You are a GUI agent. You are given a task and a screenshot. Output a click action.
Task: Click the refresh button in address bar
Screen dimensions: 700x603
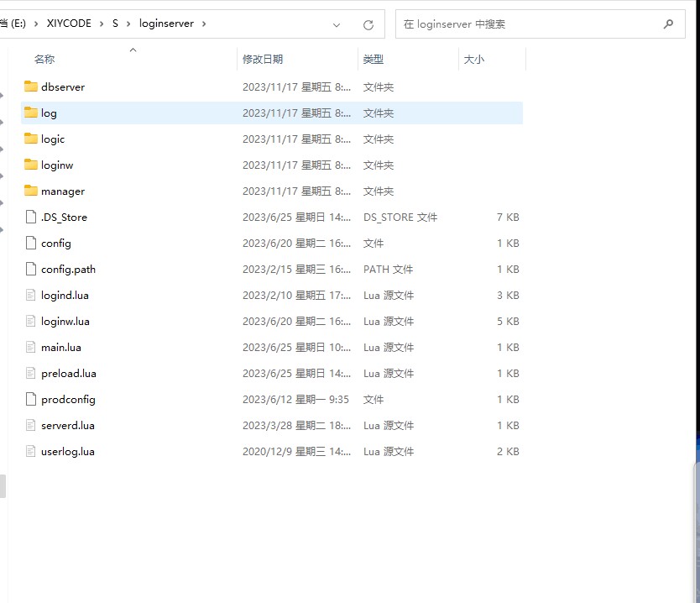368,24
